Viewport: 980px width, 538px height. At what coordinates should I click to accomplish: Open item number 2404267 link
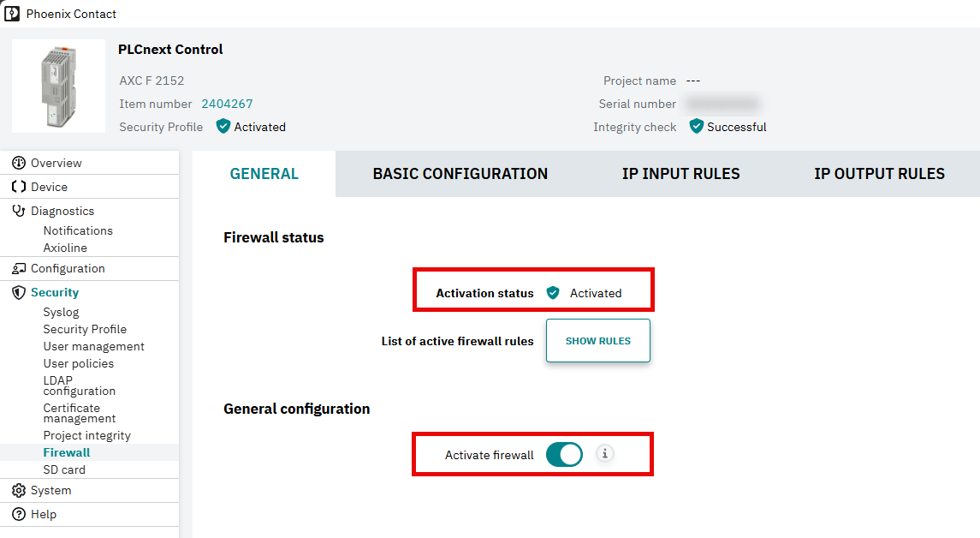click(227, 104)
